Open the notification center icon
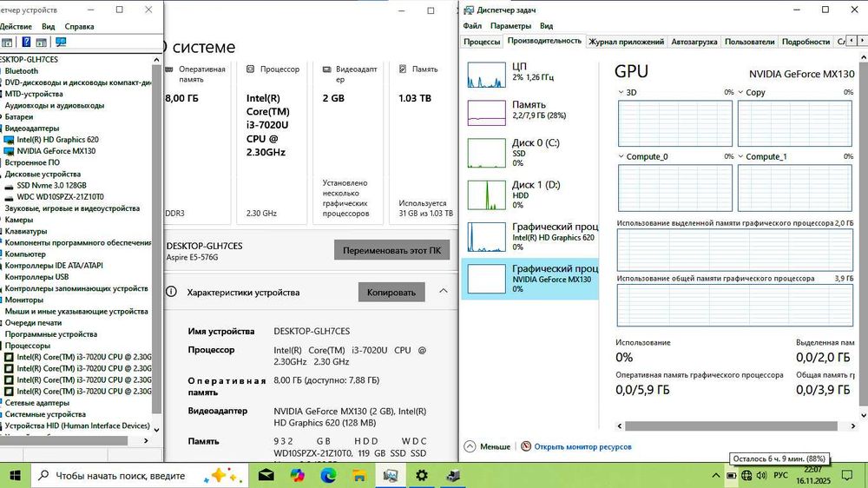868x488 pixels. (847, 475)
